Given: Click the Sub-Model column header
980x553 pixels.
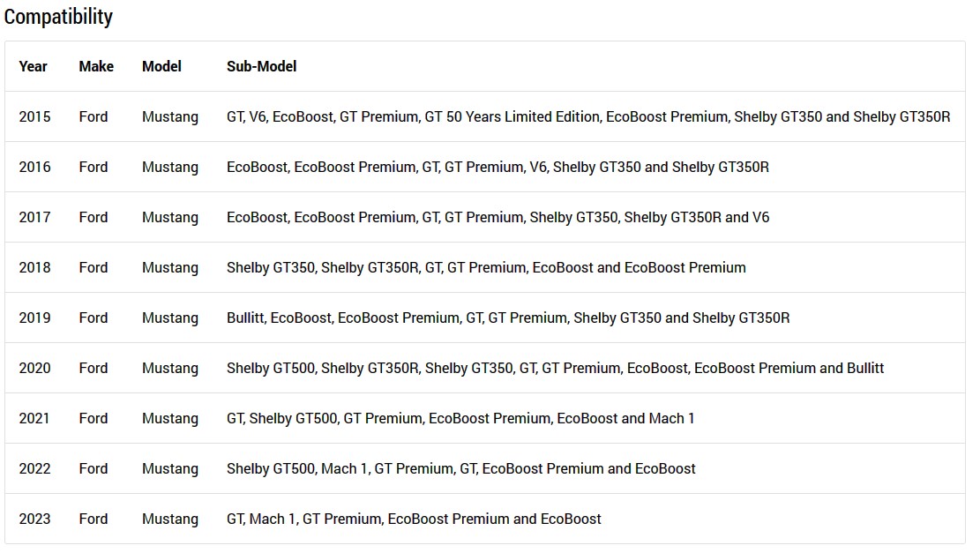Looking at the screenshot, I should (261, 66).
